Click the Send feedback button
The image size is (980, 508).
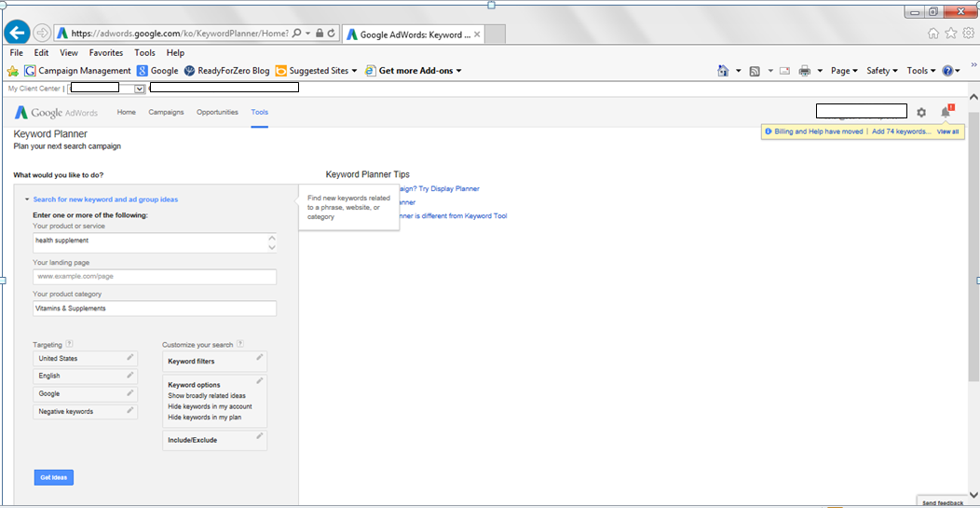pyautogui.click(x=943, y=502)
